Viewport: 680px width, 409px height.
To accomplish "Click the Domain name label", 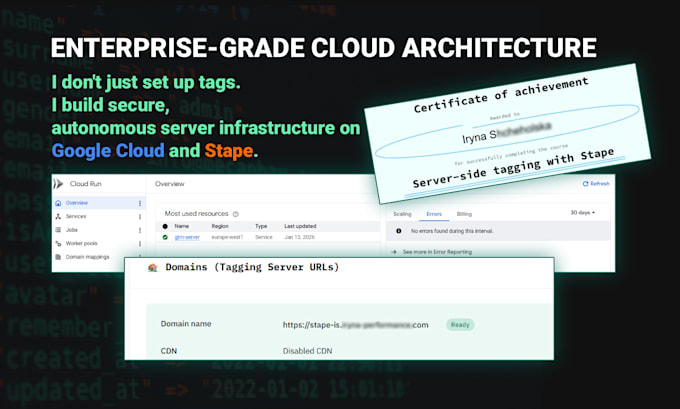I will coord(186,324).
